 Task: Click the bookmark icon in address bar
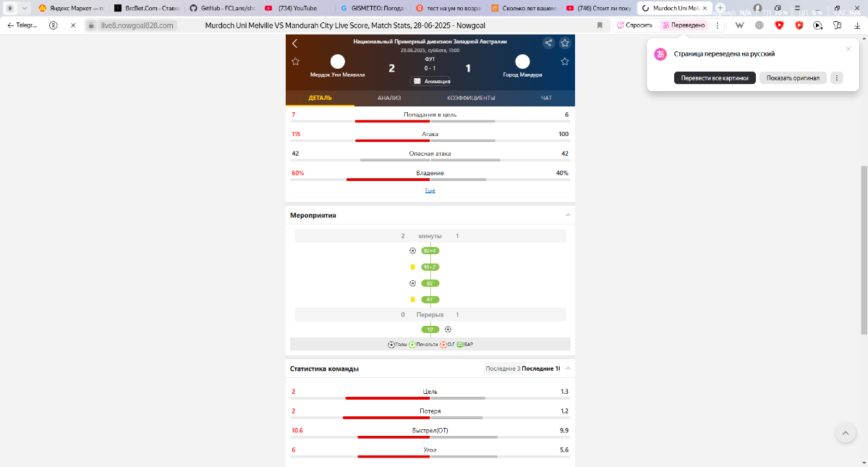(x=600, y=25)
